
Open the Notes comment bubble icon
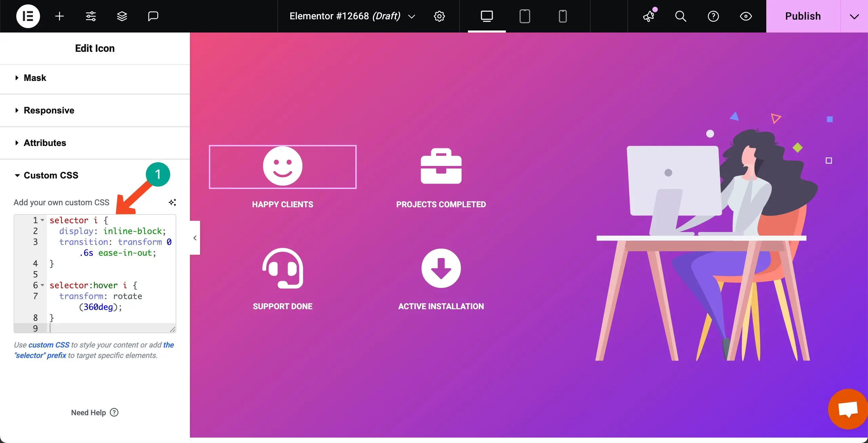(153, 16)
